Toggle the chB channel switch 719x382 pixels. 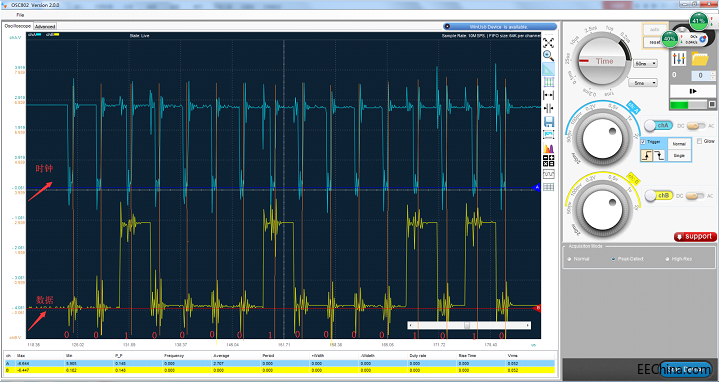tap(658, 196)
